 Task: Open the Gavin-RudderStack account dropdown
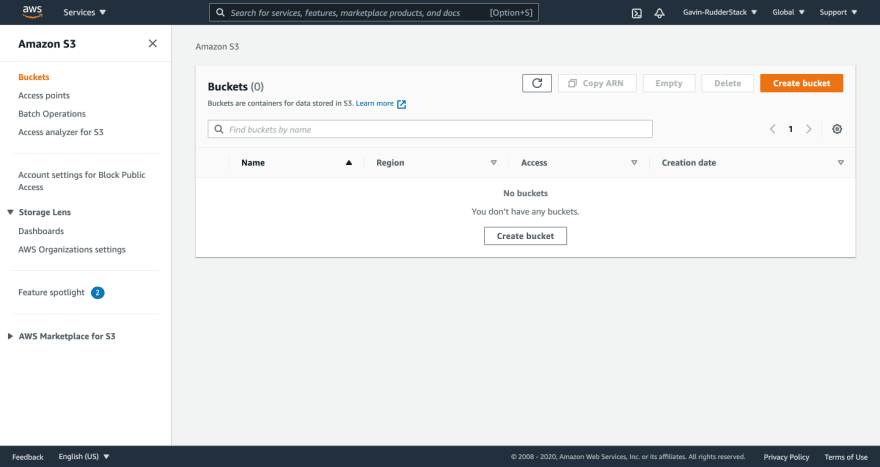click(x=719, y=13)
